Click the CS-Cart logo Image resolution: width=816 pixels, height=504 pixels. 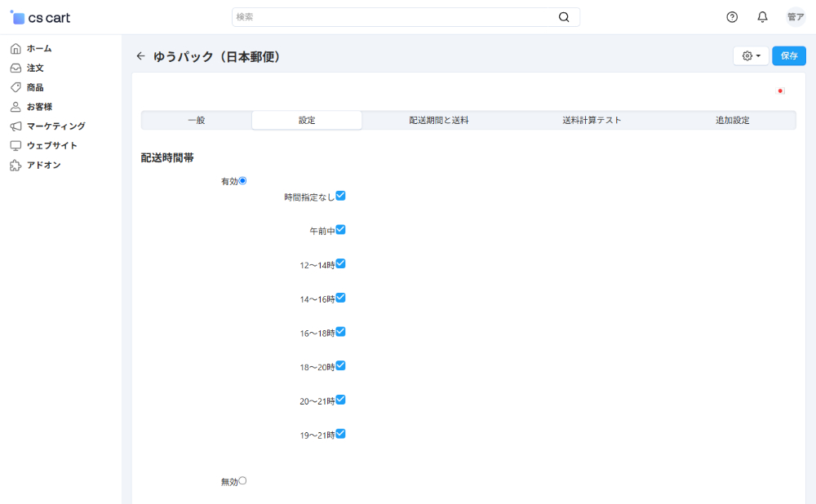pyautogui.click(x=41, y=17)
